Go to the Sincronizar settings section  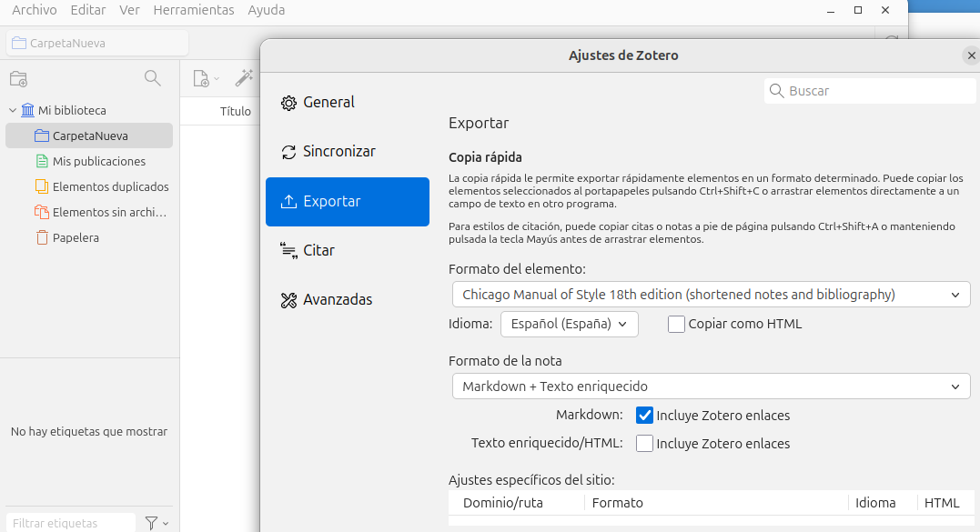coord(338,152)
